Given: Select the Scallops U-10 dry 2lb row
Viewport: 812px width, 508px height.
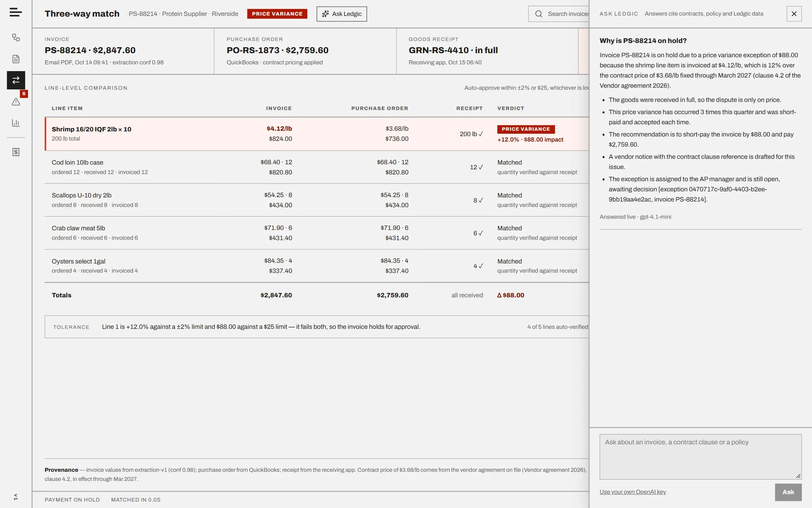Looking at the screenshot, I should (x=317, y=200).
